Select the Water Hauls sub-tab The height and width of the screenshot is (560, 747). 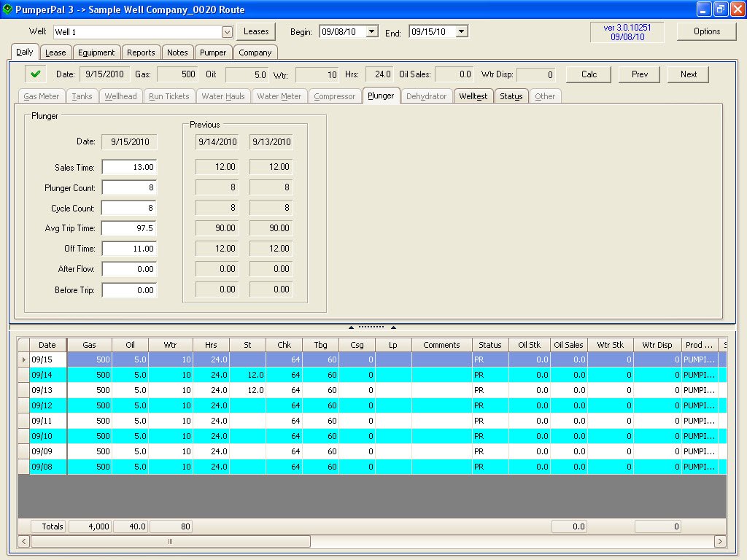click(x=223, y=96)
